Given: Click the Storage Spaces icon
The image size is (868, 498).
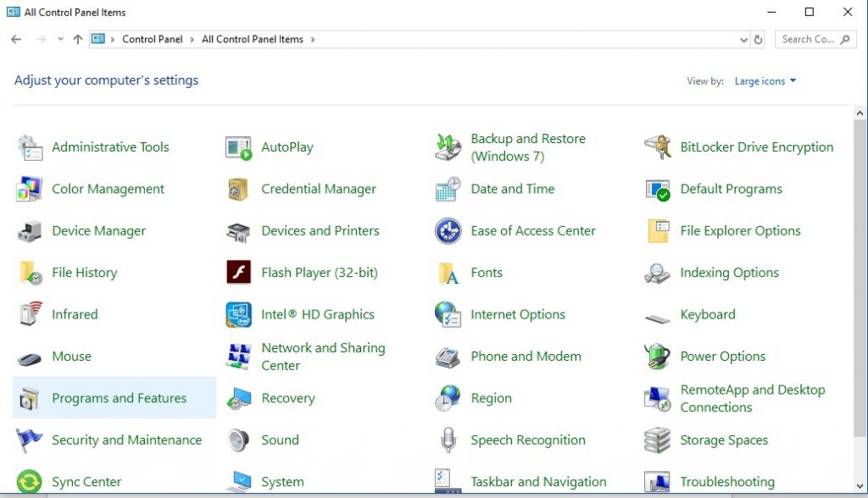Looking at the screenshot, I should pos(658,440).
